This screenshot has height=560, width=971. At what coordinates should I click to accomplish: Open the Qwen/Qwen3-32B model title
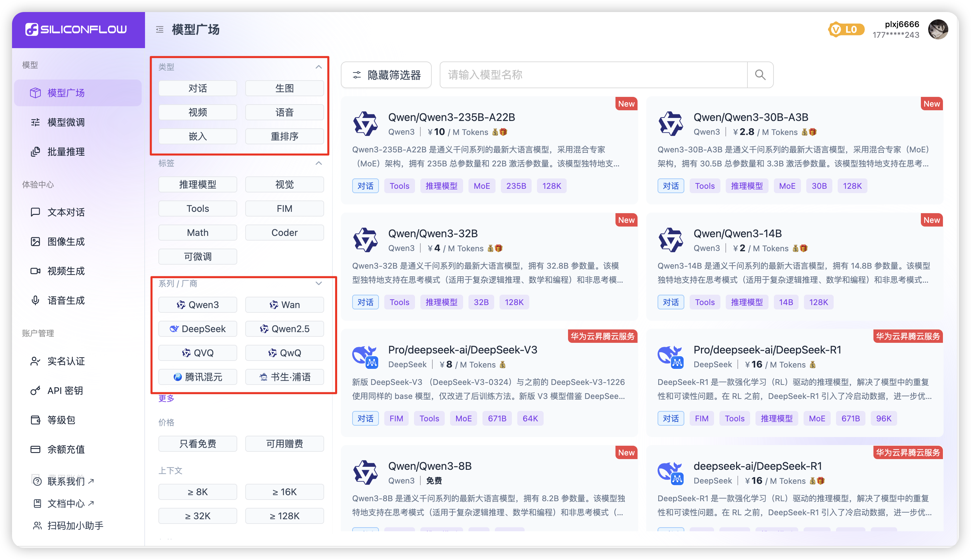pyautogui.click(x=433, y=234)
